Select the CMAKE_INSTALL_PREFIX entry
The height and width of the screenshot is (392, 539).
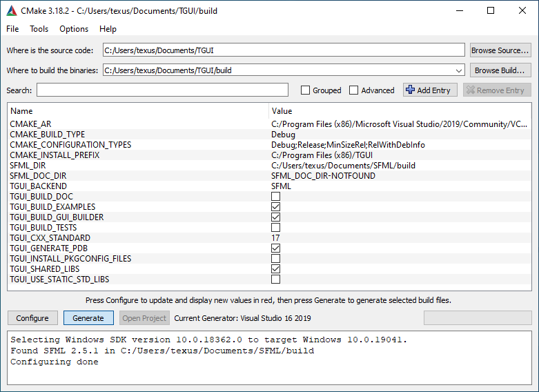pyautogui.click(x=55, y=155)
